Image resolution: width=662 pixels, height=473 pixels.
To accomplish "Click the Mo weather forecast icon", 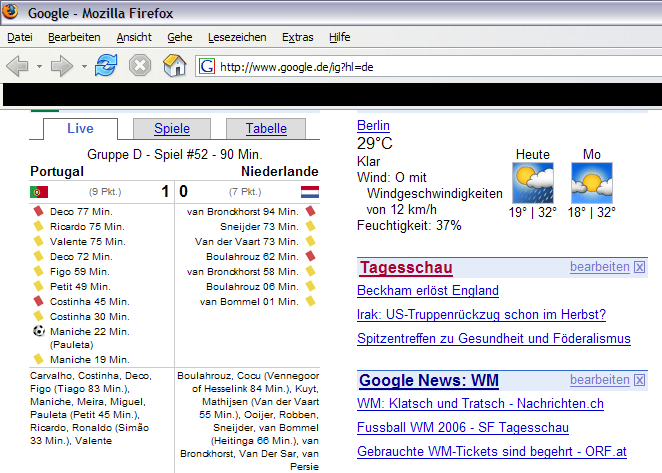I will point(591,183).
